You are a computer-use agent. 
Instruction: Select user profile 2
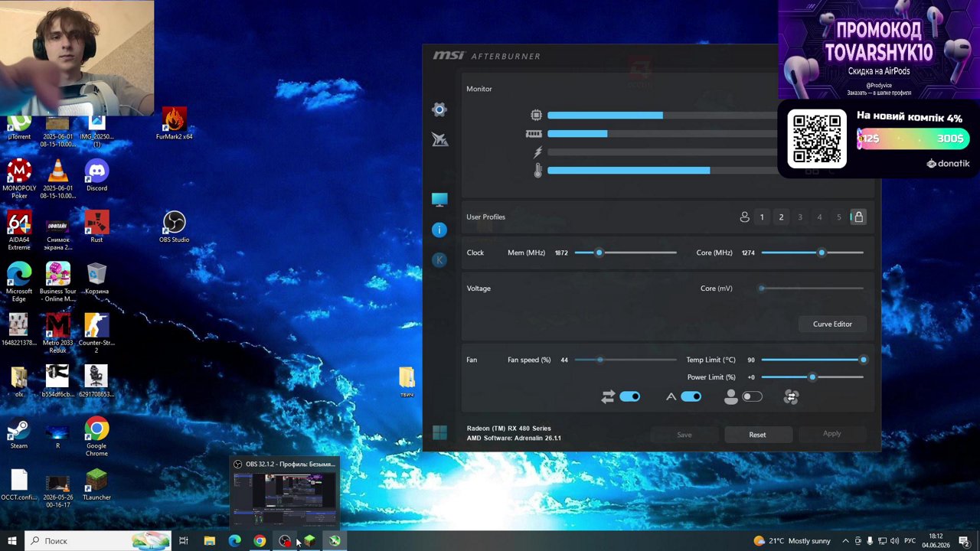(781, 217)
